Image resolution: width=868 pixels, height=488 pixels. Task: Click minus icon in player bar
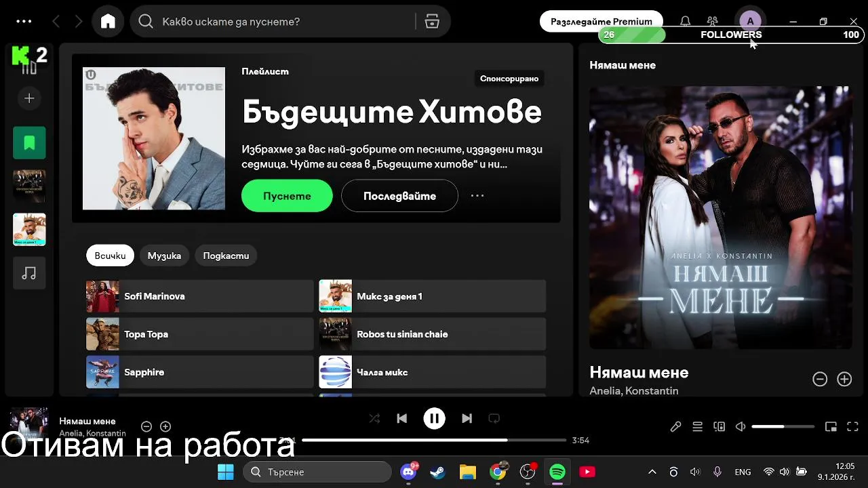pyautogui.click(x=146, y=426)
